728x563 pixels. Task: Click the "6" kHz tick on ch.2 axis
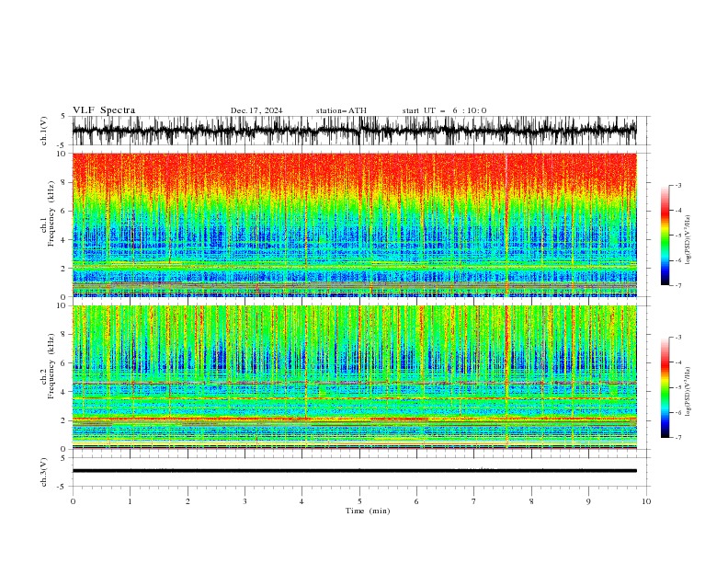coord(63,363)
